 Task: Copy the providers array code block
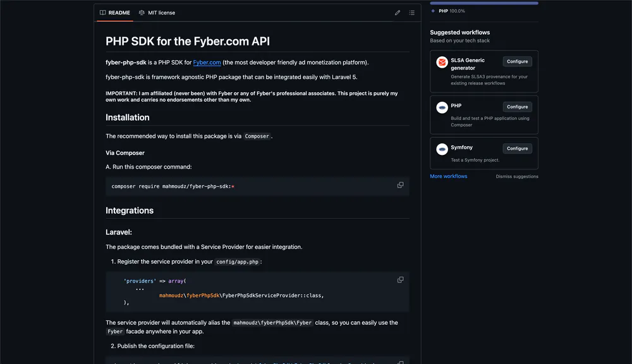400,279
